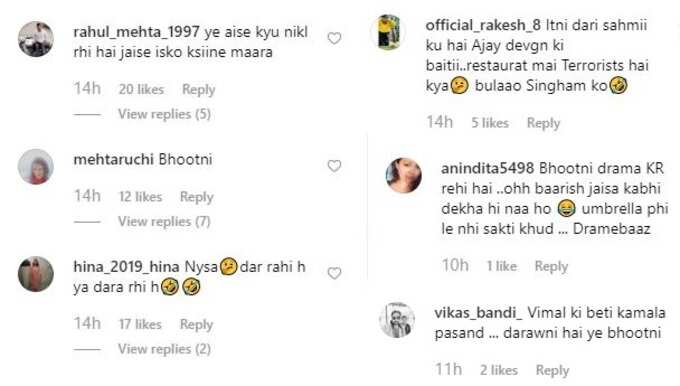680x386 pixels.
Task: Open anindita5498's profile picture
Action: pyautogui.click(x=403, y=175)
